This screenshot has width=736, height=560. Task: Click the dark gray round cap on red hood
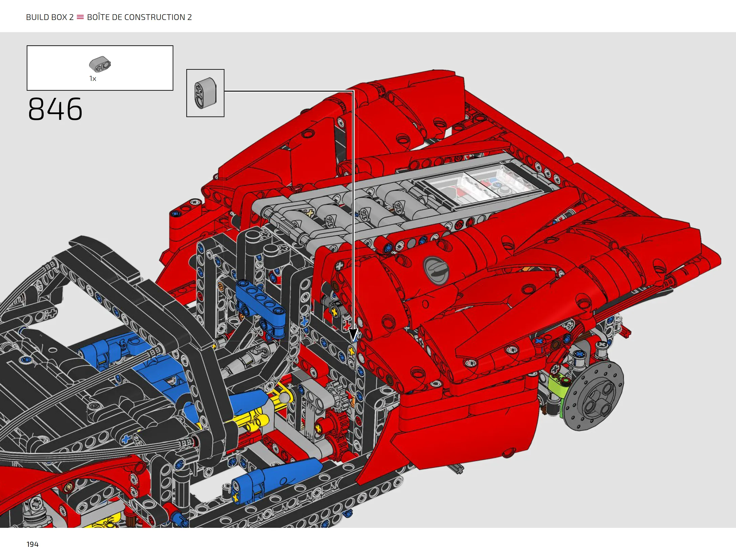436,270
